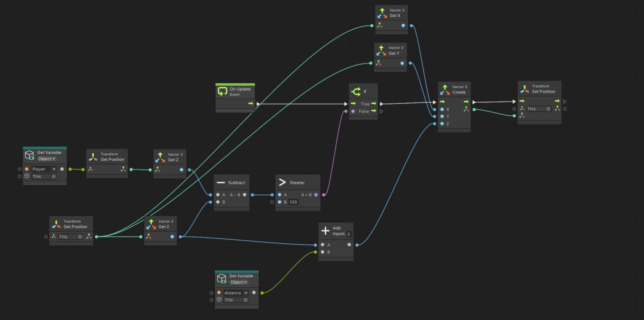This screenshot has height=320, width=644.
Task: Adjust the Inputs count on the Add node
Action: (349, 235)
